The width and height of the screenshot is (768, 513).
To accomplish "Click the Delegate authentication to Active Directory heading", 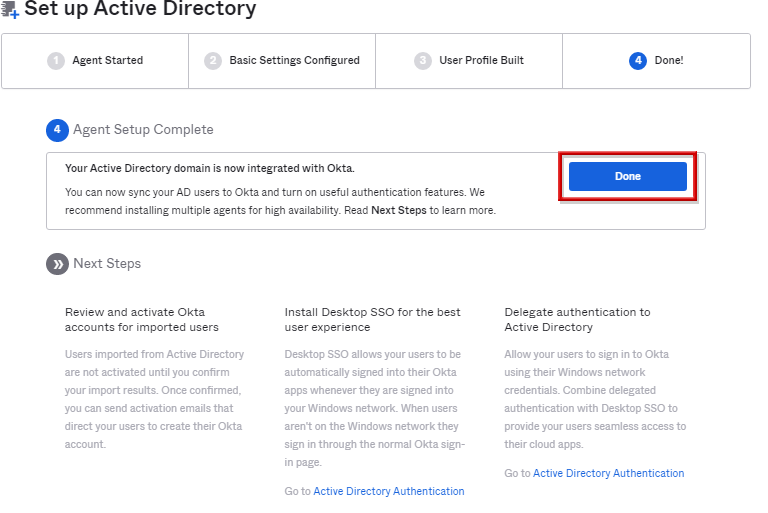I will point(577,319).
